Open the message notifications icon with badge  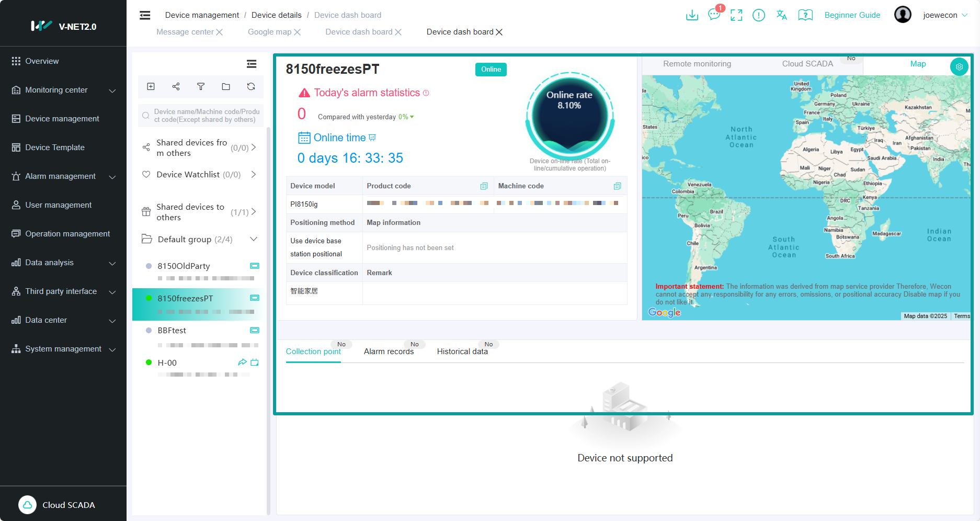click(x=714, y=15)
